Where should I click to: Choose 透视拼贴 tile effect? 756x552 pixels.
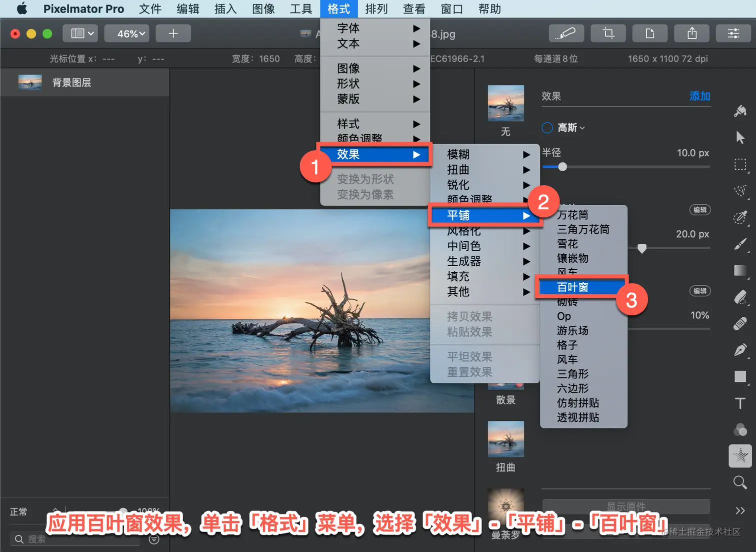[583, 417]
